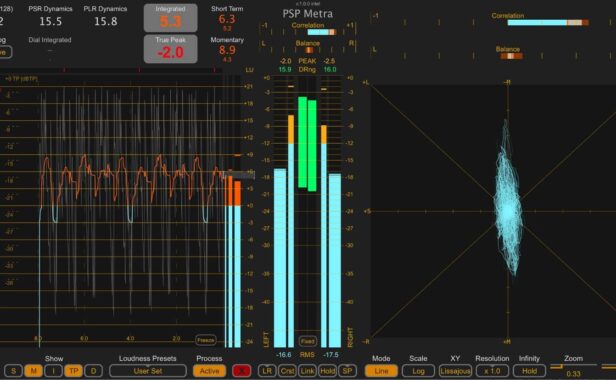Toggle the Crst meter button

287,371
